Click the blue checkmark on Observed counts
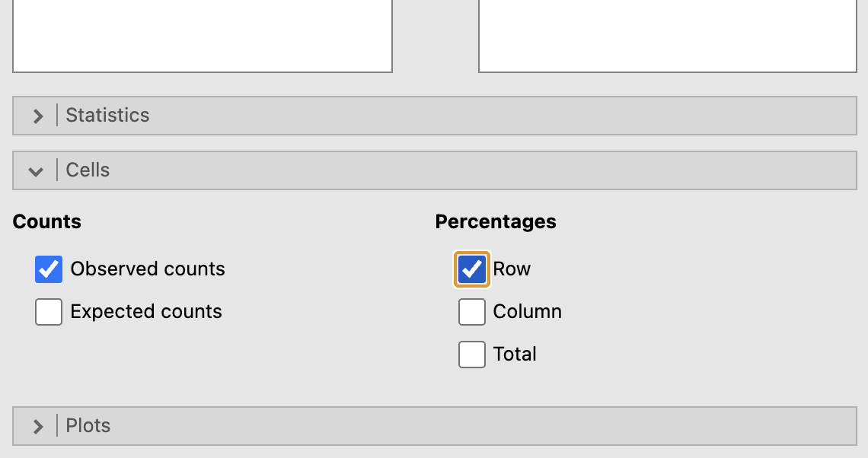868x458 pixels. tap(48, 269)
